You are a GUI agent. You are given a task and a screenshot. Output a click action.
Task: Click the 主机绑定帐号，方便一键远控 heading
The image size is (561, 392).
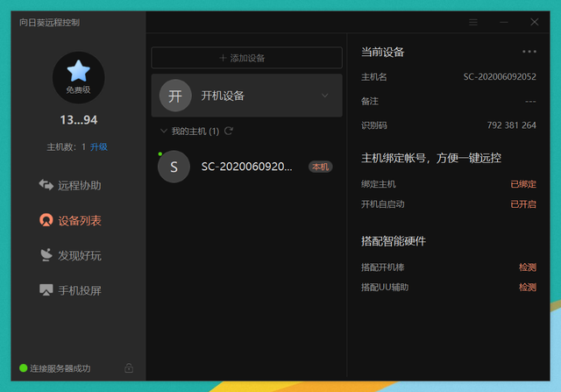pyautogui.click(x=431, y=158)
